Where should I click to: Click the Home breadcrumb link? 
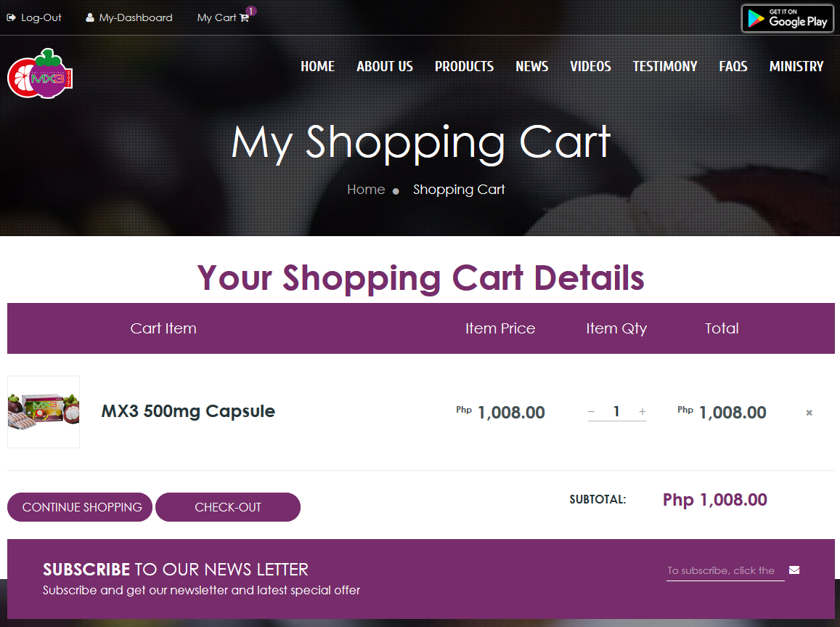point(366,190)
